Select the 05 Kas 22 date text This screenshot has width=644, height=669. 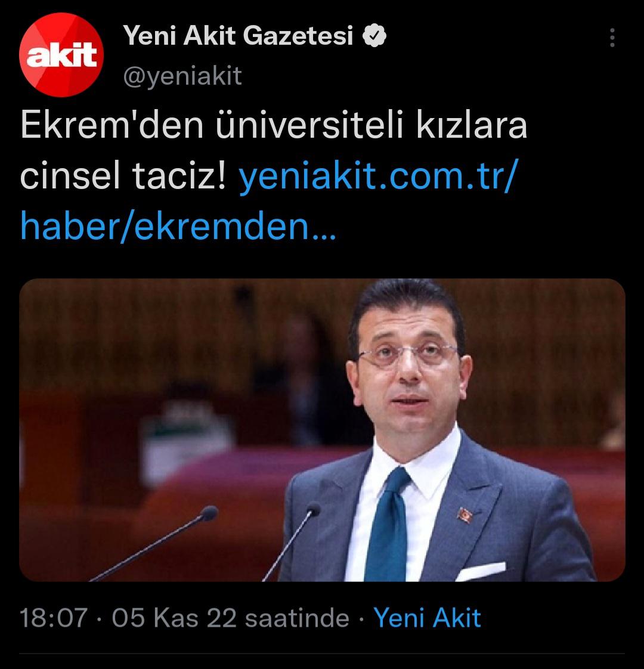tap(174, 617)
